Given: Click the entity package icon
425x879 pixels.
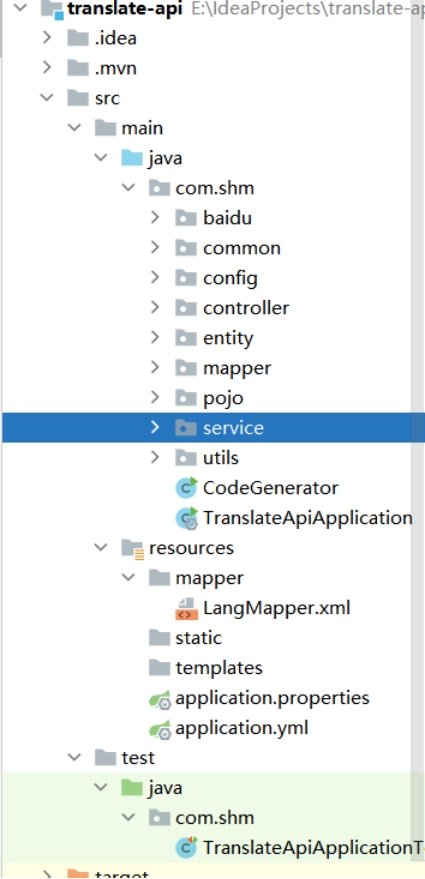Looking at the screenshot, I should click(x=186, y=337).
